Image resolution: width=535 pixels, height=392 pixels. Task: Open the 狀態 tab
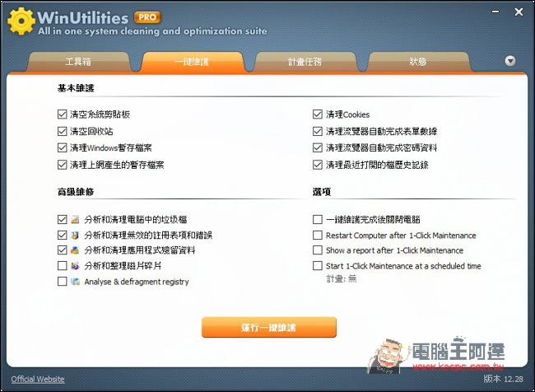pyautogui.click(x=418, y=62)
